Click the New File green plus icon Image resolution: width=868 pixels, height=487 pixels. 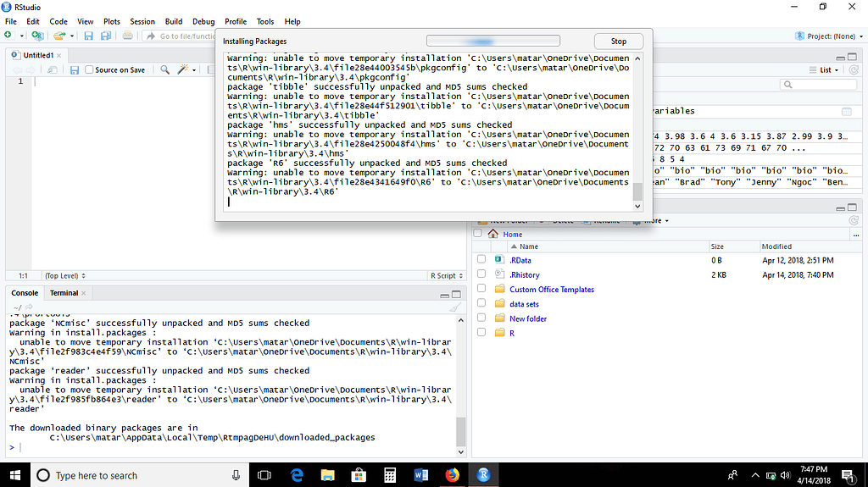click(x=8, y=36)
